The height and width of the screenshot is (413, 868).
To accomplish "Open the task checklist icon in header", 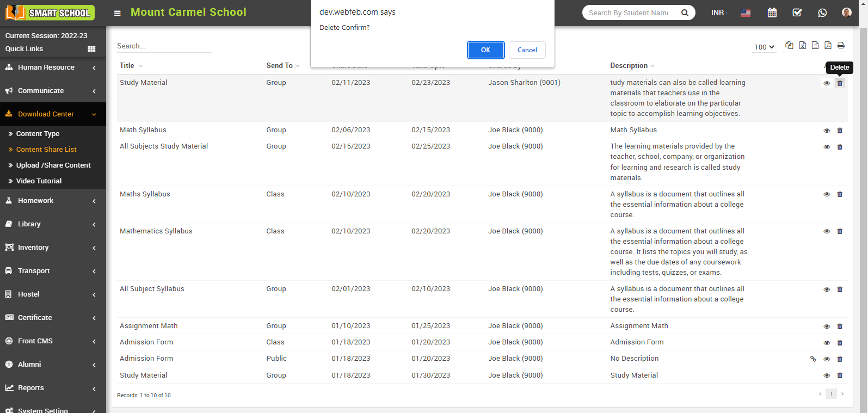I will 797,13.
